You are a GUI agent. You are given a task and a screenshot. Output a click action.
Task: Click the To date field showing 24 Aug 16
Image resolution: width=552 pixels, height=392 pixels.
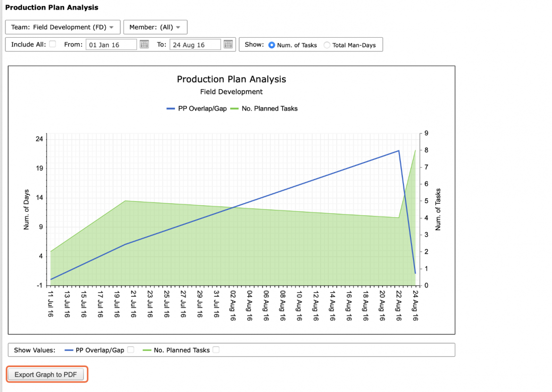point(195,45)
